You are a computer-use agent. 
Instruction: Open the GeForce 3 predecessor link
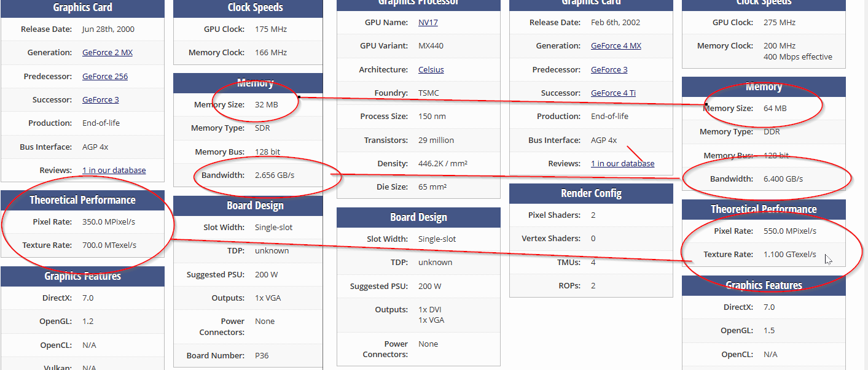pyautogui.click(x=609, y=70)
